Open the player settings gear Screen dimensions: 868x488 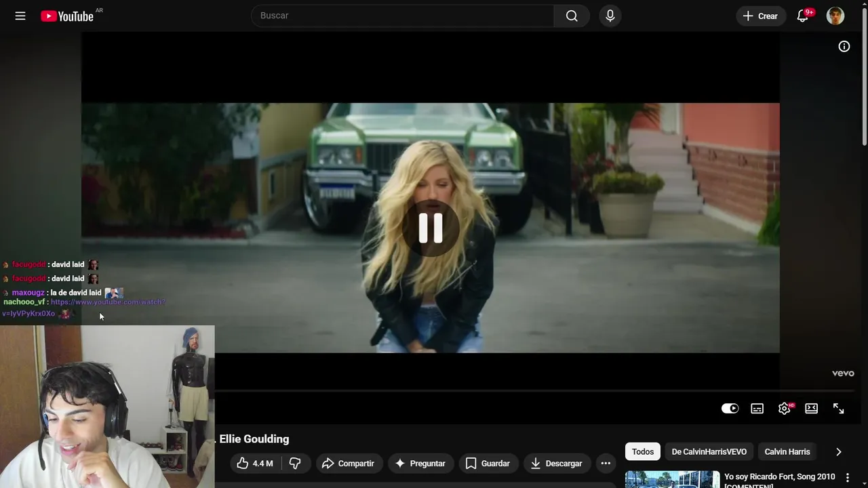click(x=785, y=408)
